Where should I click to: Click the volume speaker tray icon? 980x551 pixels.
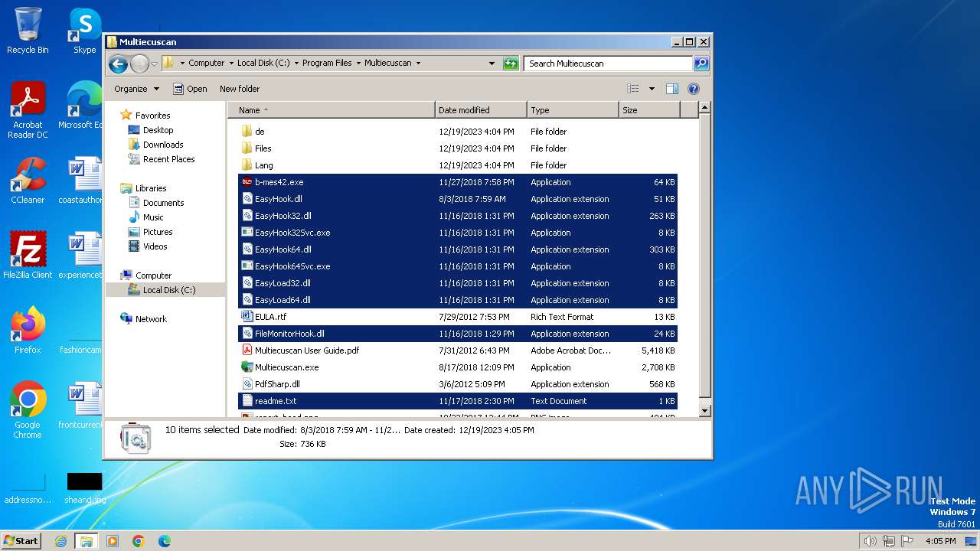(870, 541)
